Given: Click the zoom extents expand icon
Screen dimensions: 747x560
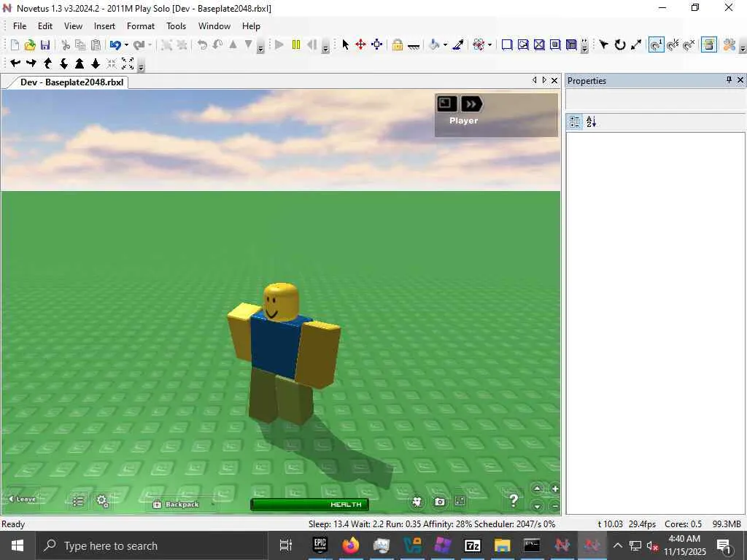Looking at the screenshot, I should 128,63.
